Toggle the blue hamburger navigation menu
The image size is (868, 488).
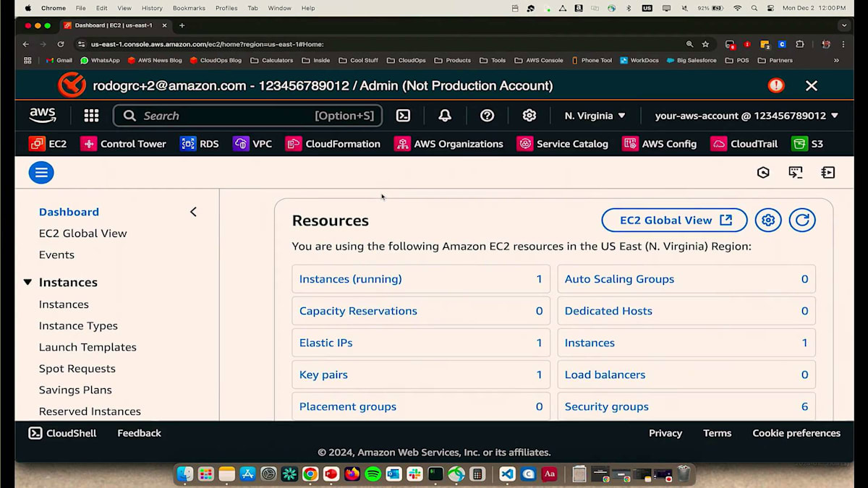(41, 172)
